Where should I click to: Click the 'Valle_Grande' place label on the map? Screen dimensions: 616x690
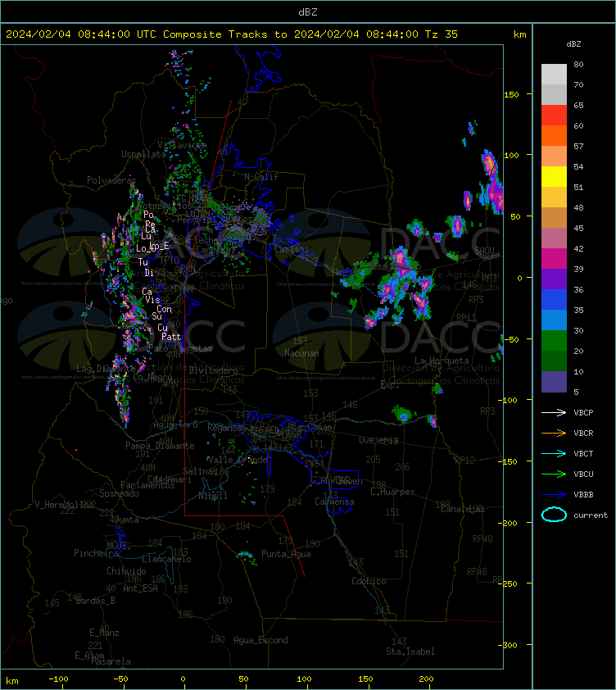coord(238,461)
